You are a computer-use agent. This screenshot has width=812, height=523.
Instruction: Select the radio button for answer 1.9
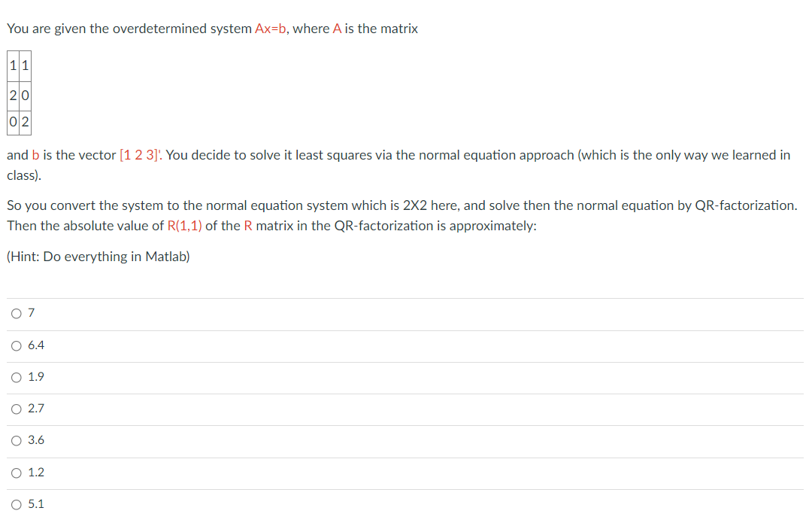[16, 377]
